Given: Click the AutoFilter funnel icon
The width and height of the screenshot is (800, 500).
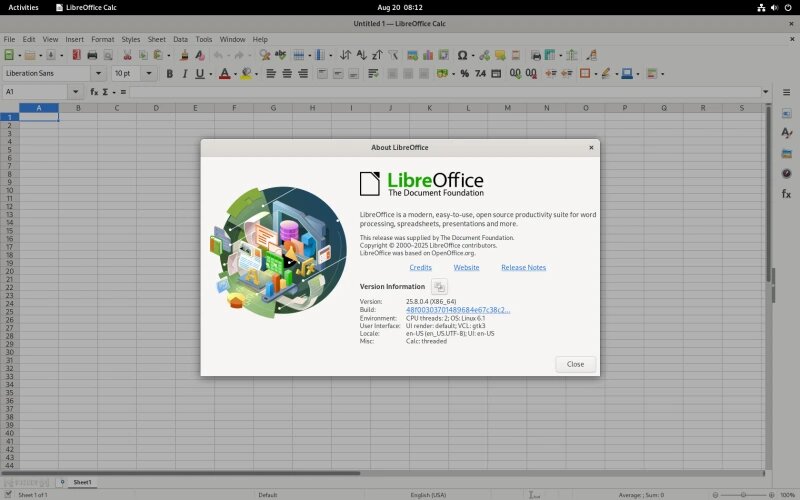Looking at the screenshot, I should pyautogui.click(x=393, y=55).
